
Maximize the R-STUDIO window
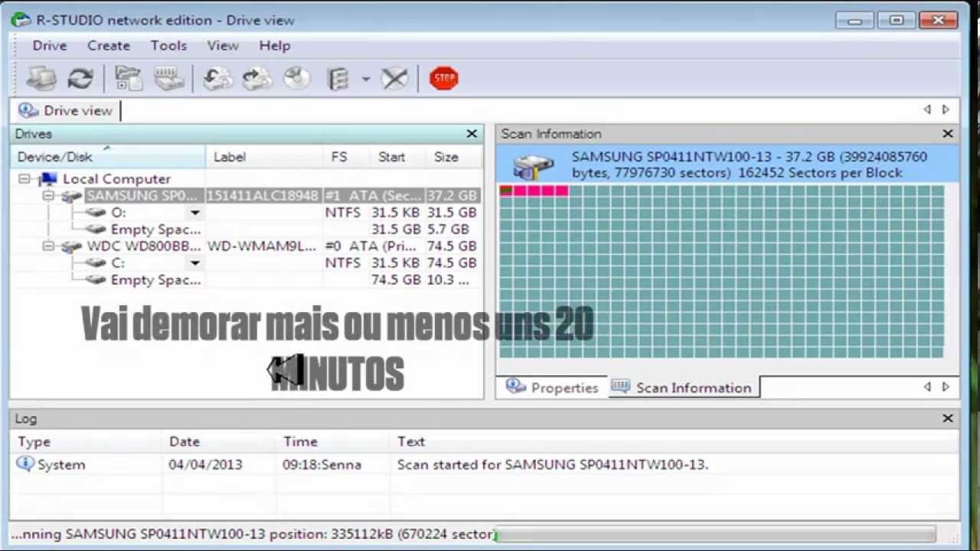pyautogui.click(x=897, y=21)
